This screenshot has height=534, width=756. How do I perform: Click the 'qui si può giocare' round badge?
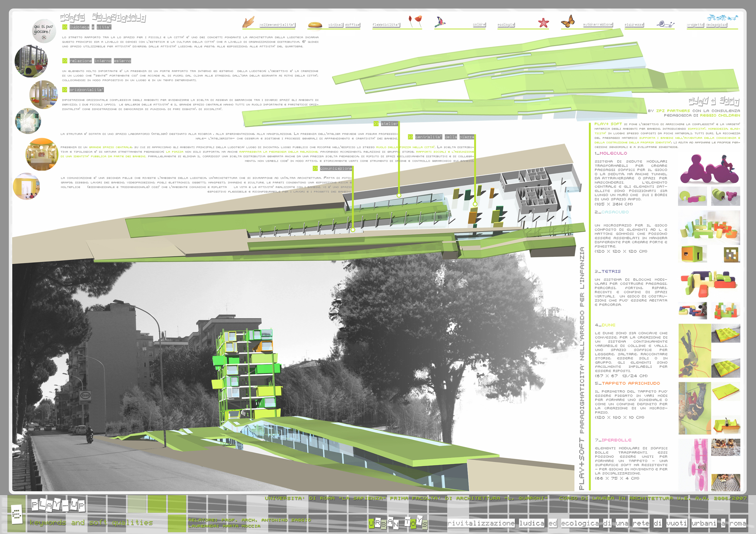tap(44, 30)
